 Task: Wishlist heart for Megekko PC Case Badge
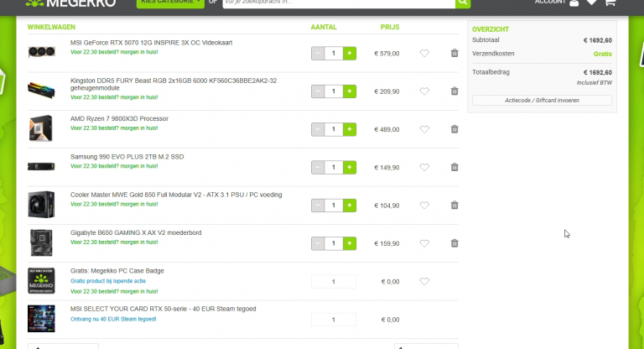(x=424, y=282)
